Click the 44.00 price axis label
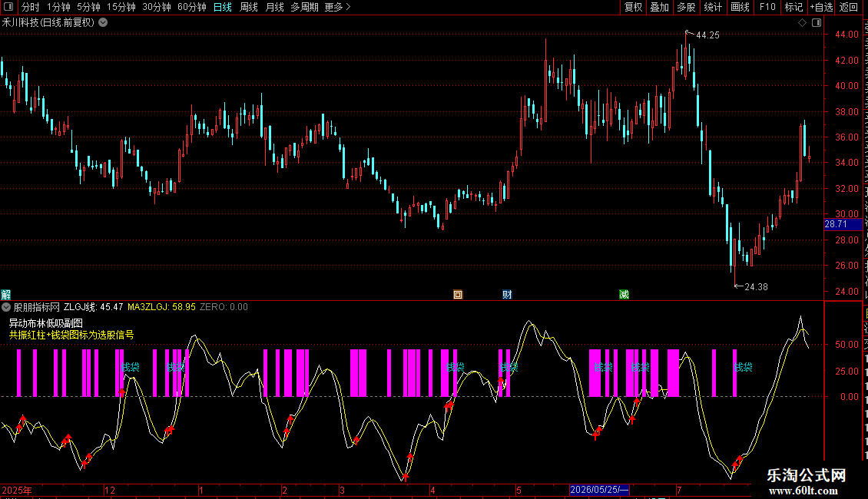 tap(847, 35)
